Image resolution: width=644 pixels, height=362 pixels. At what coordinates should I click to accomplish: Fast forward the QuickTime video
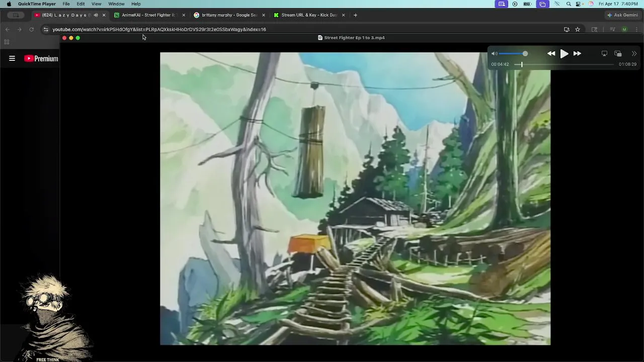pyautogui.click(x=577, y=53)
